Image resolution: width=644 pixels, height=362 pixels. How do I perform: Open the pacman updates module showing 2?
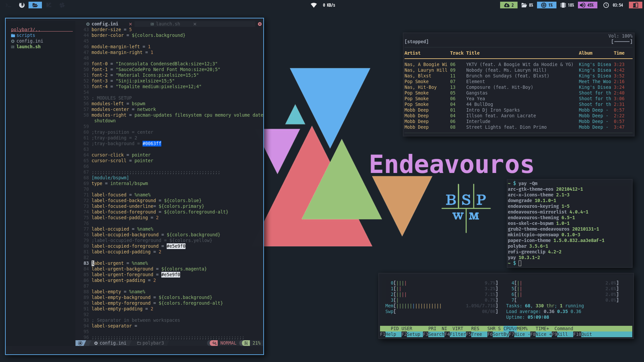508,5
